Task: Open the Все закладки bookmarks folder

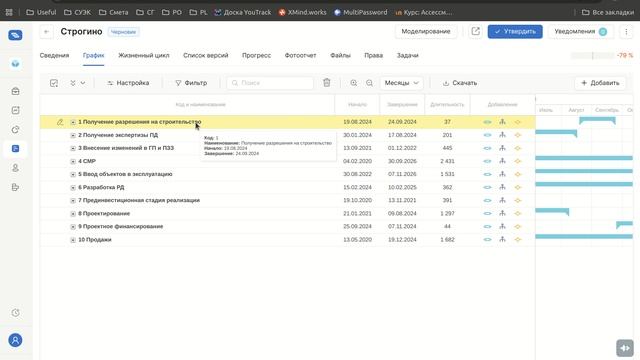Action: pos(608,12)
